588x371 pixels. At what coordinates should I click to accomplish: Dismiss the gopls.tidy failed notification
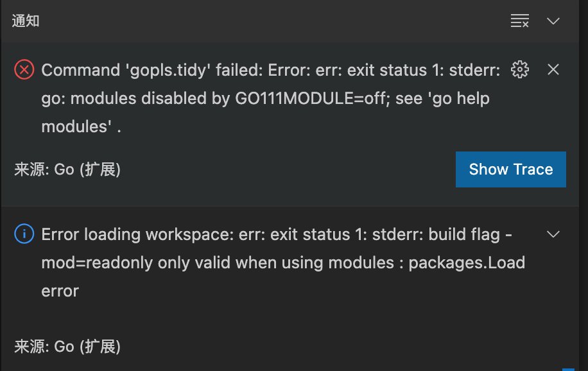click(x=553, y=69)
